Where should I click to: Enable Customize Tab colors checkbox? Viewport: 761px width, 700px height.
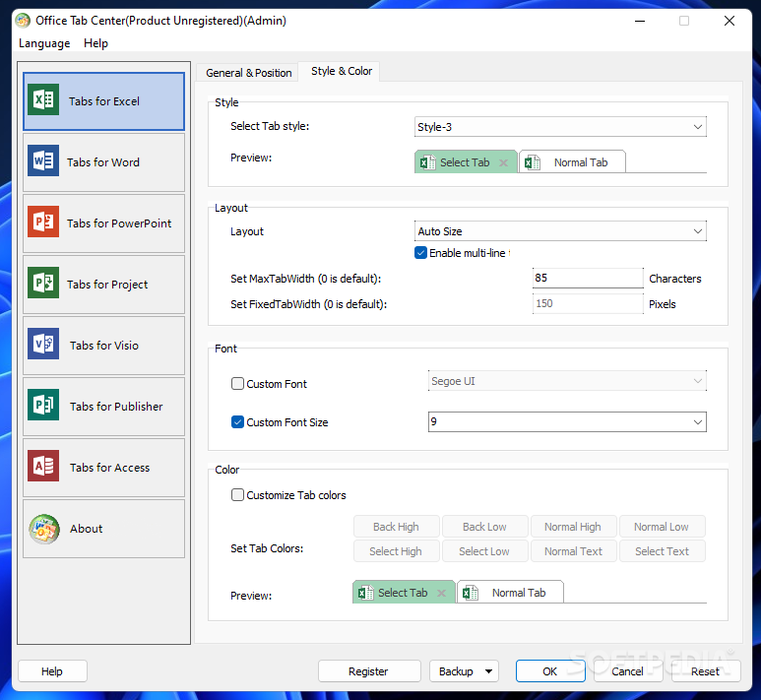[x=237, y=494]
